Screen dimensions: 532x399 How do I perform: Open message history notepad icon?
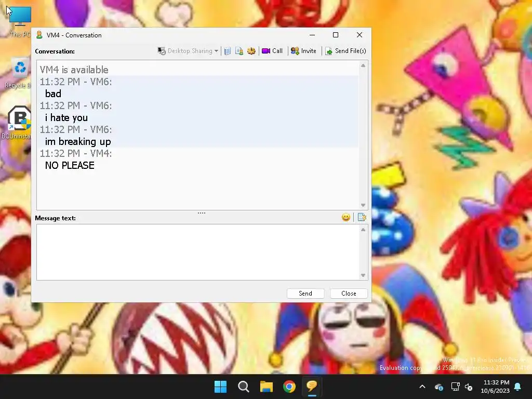click(x=228, y=51)
